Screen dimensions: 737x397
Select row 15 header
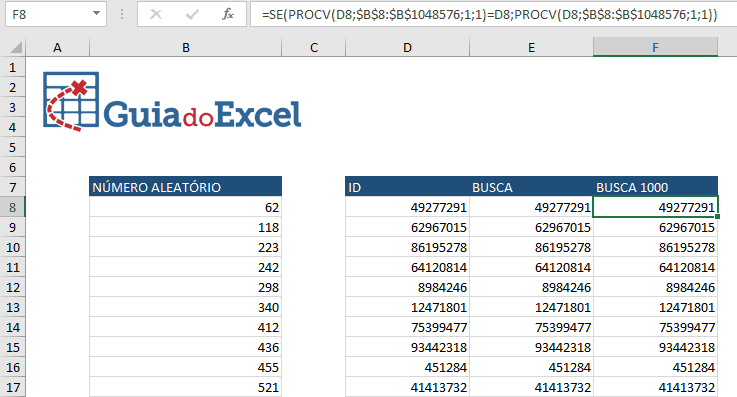click(13, 347)
